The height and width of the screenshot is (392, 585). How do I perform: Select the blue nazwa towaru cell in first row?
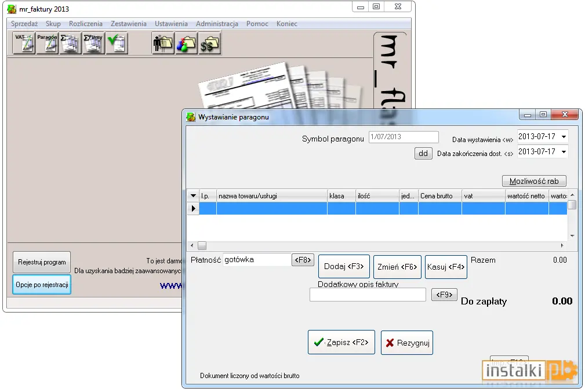[x=271, y=208]
